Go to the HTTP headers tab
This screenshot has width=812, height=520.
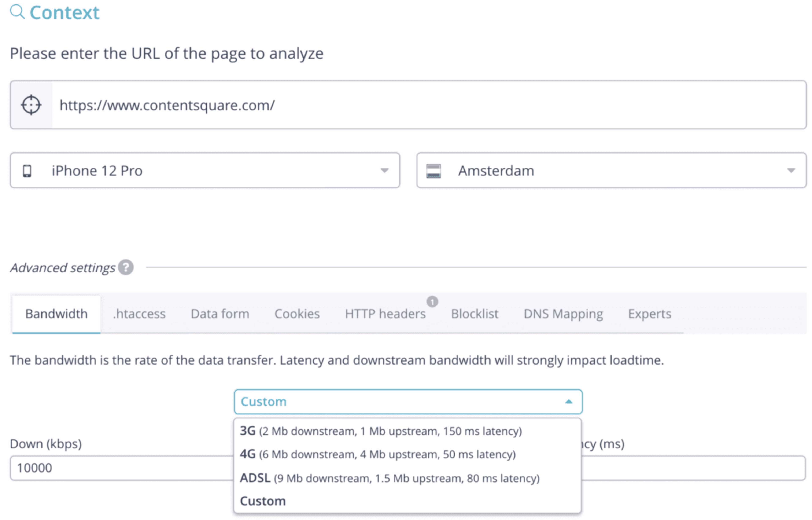tap(385, 314)
